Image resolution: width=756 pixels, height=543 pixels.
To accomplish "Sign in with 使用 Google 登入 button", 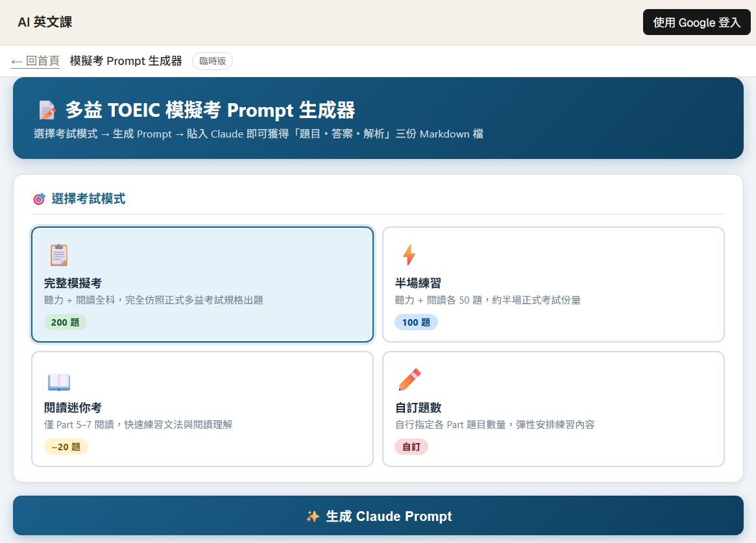I will (x=697, y=22).
